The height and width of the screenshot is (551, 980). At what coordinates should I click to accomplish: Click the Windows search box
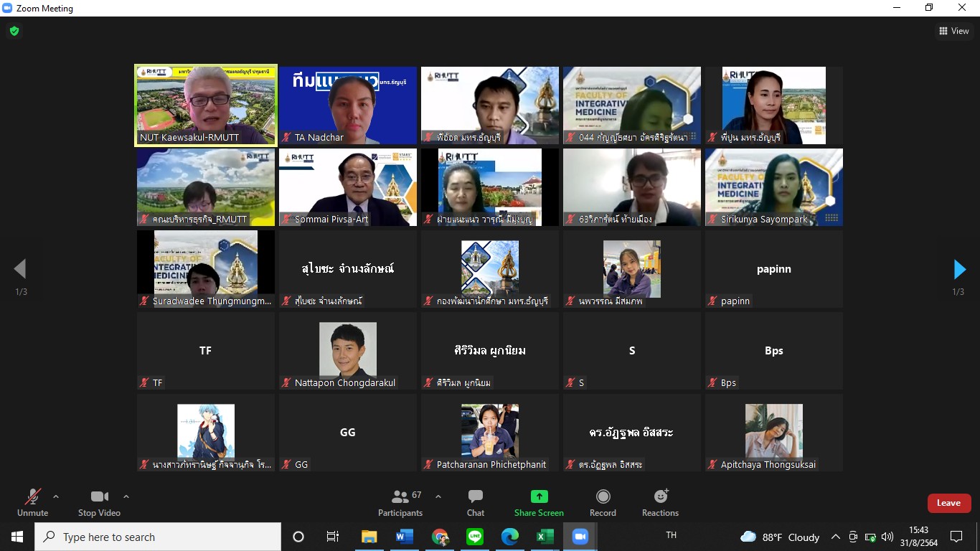click(158, 537)
